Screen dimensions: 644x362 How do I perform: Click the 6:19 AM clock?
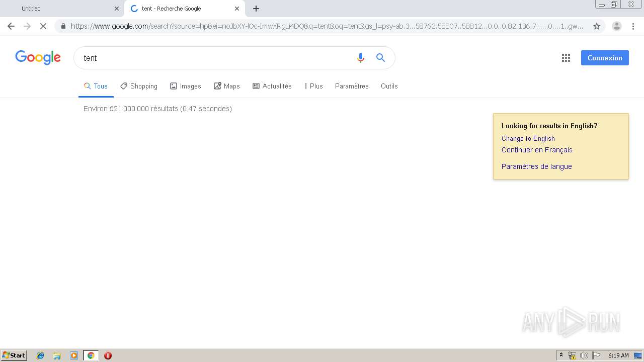pos(618,355)
